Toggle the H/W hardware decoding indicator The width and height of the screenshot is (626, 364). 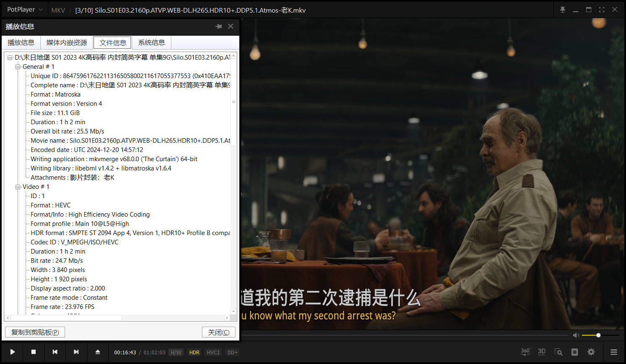pos(176,353)
